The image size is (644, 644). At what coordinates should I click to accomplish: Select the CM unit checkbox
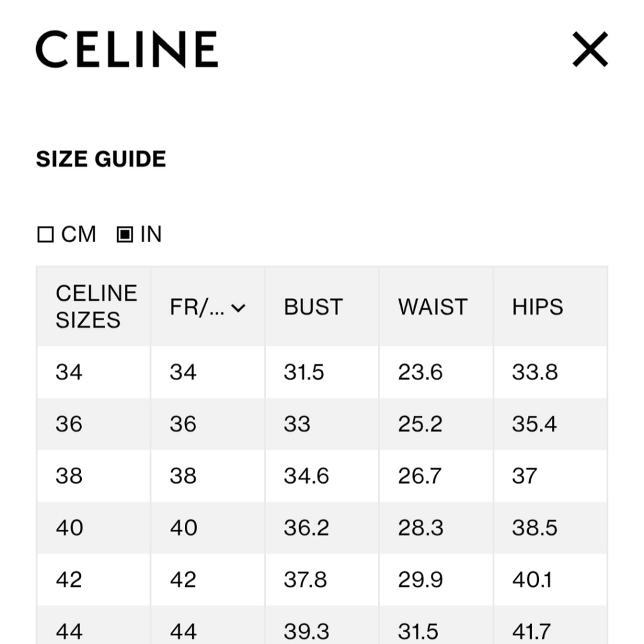point(45,234)
